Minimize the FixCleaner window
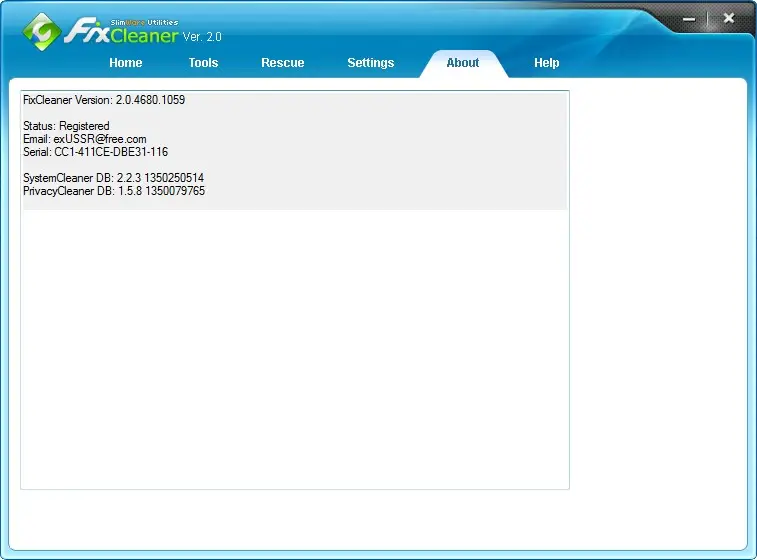The height and width of the screenshot is (560, 757). (689, 19)
